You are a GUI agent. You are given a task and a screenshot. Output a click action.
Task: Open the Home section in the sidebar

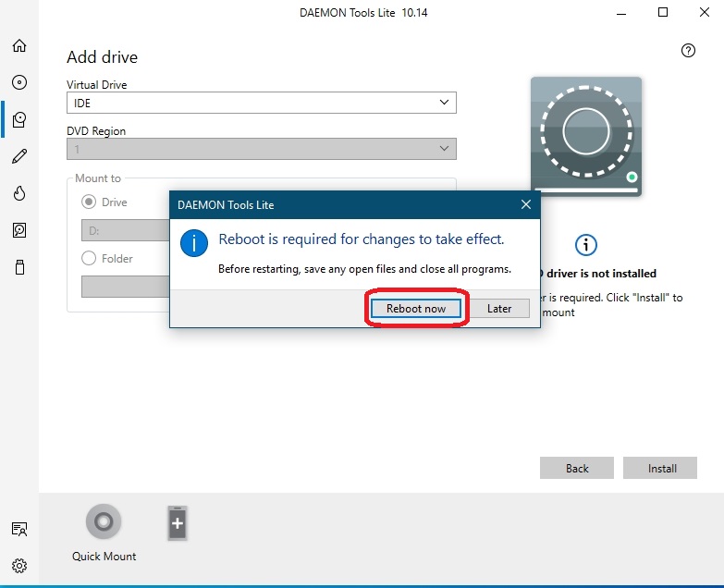[x=19, y=45]
